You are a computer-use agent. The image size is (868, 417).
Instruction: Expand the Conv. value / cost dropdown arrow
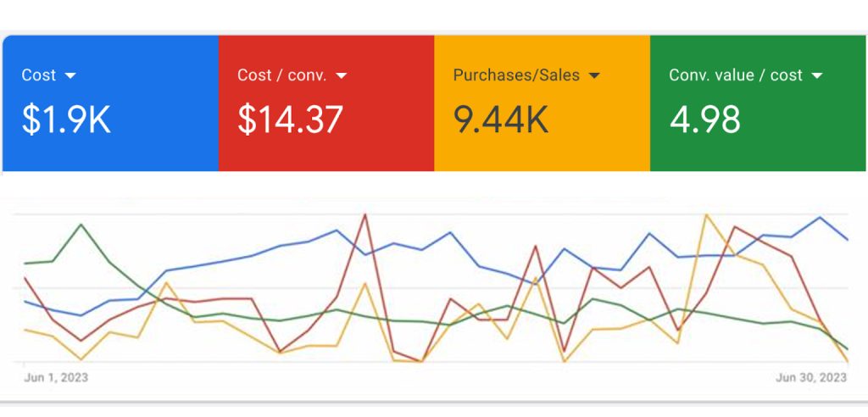[x=817, y=75]
